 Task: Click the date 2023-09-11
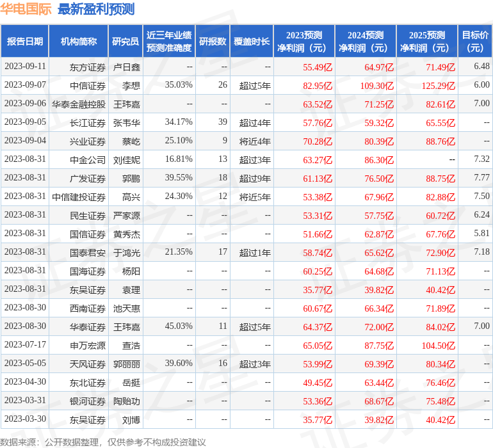(25, 67)
